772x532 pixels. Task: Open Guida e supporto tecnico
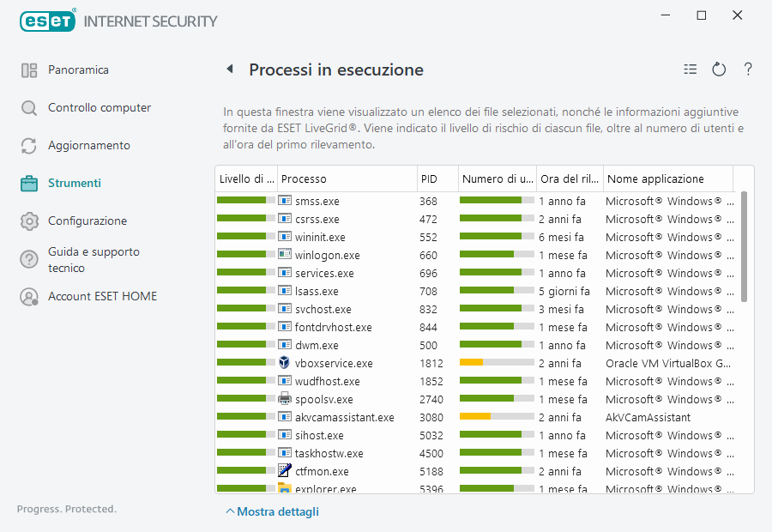point(93,259)
